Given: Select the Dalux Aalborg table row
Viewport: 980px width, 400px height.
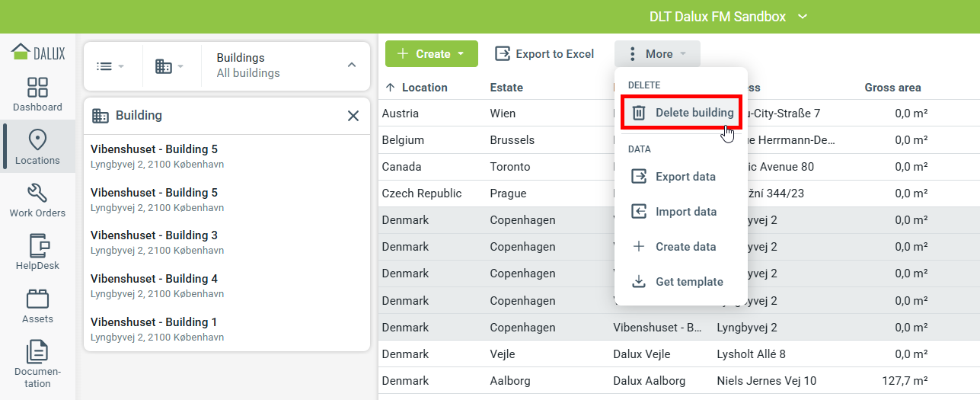Looking at the screenshot, I should tap(647, 381).
